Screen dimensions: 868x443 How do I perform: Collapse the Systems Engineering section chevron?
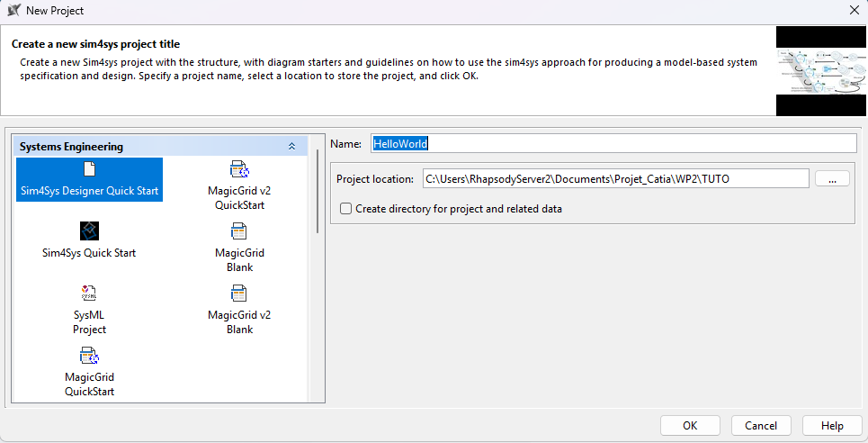[291, 147]
